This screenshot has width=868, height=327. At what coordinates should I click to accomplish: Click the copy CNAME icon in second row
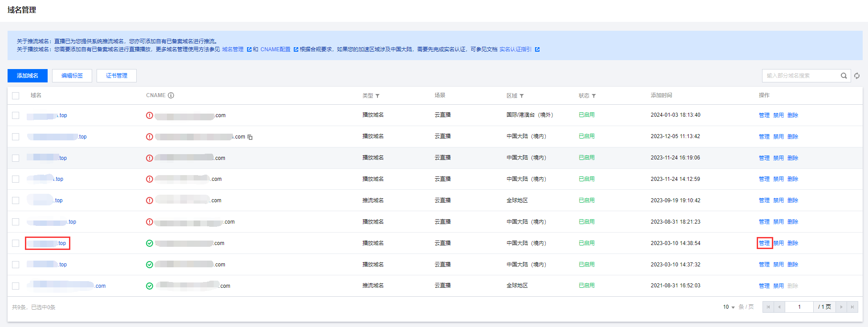click(250, 137)
